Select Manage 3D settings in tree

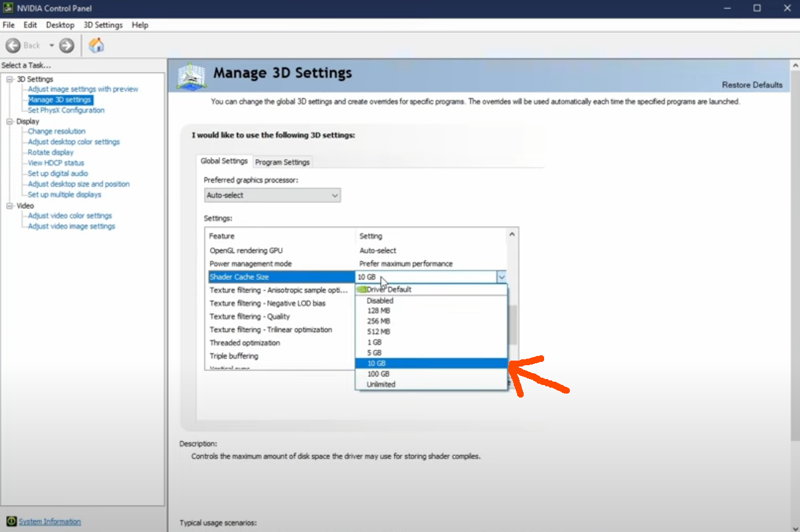pyautogui.click(x=59, y=100)
